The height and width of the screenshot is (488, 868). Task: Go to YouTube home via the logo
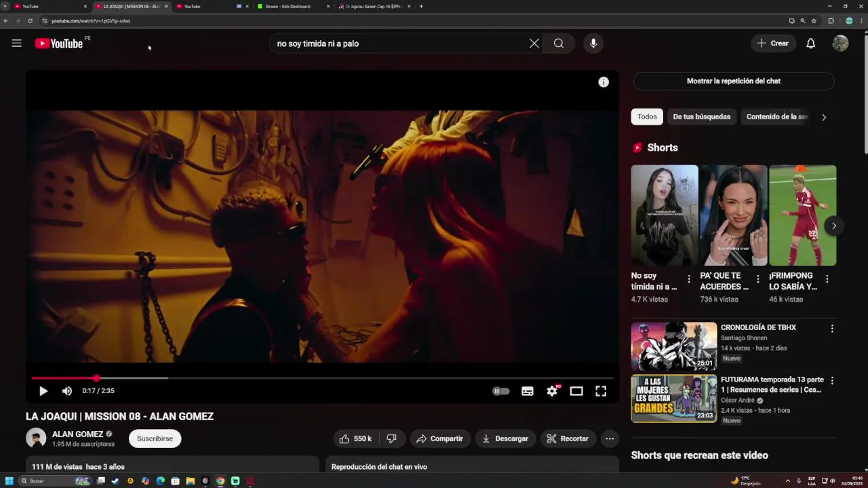(58, 43)
